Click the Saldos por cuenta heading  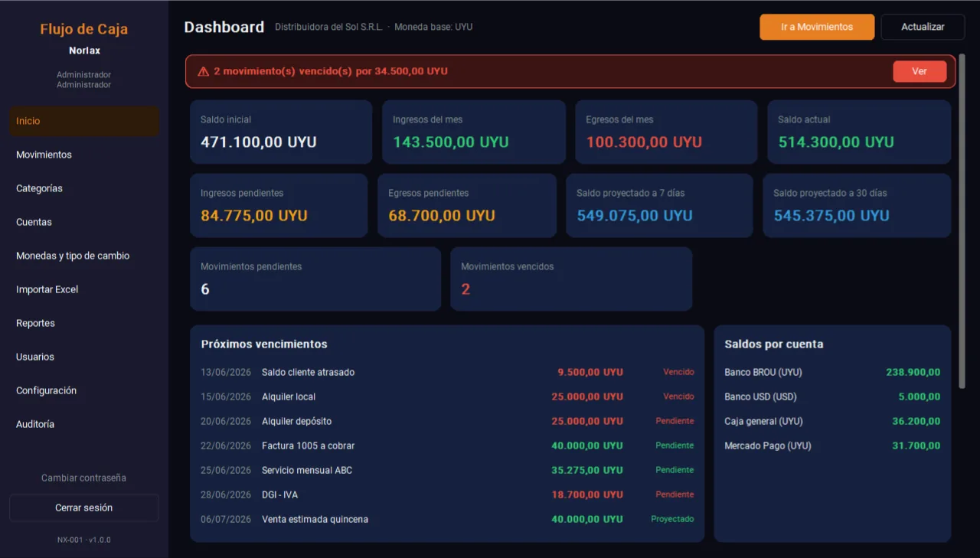774,344
